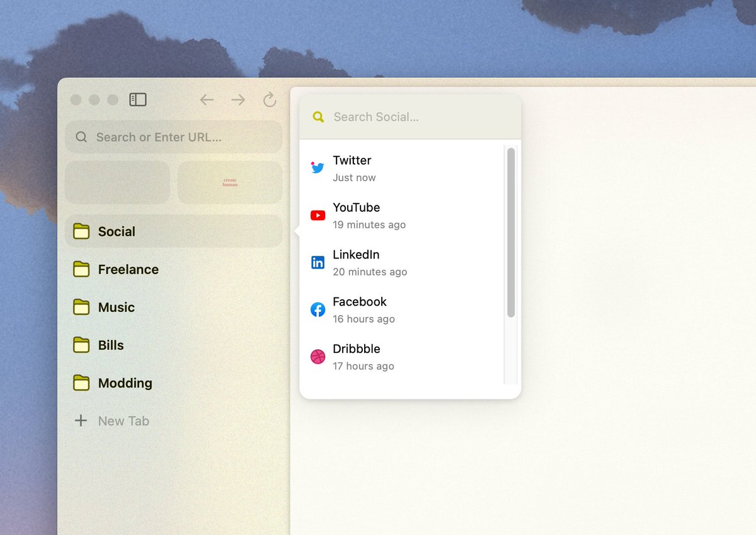Reload the page with refresh icon

[270, 100]
